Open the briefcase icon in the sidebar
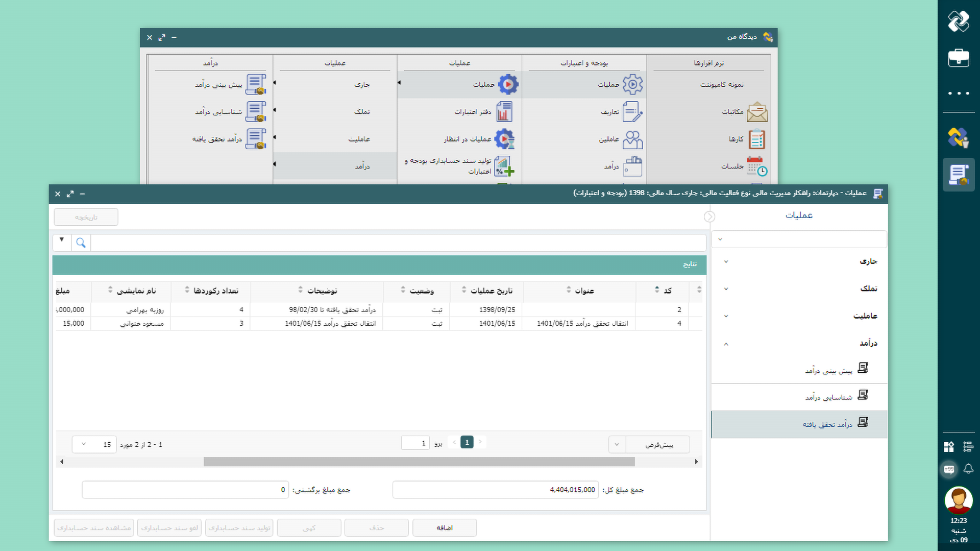 coord(958,58)
